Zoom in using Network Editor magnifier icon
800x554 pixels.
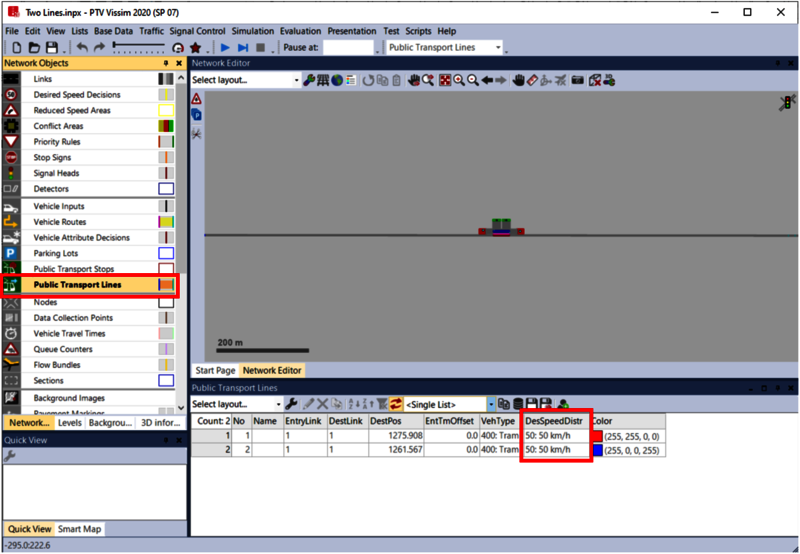pos(459,80)
